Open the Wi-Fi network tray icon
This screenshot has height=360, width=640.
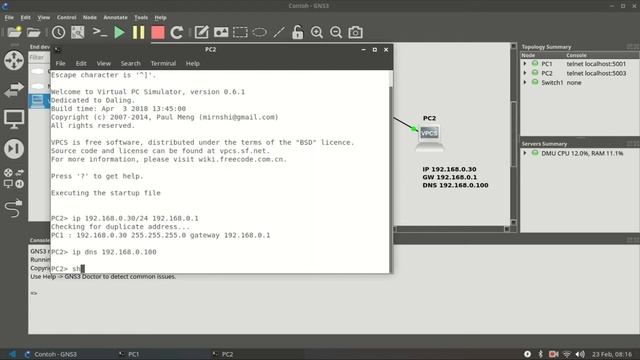click(x=567, y=354)
